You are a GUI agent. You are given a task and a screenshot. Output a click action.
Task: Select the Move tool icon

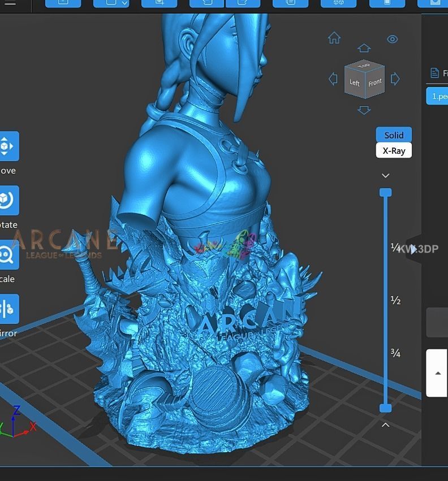coord(8,146)
